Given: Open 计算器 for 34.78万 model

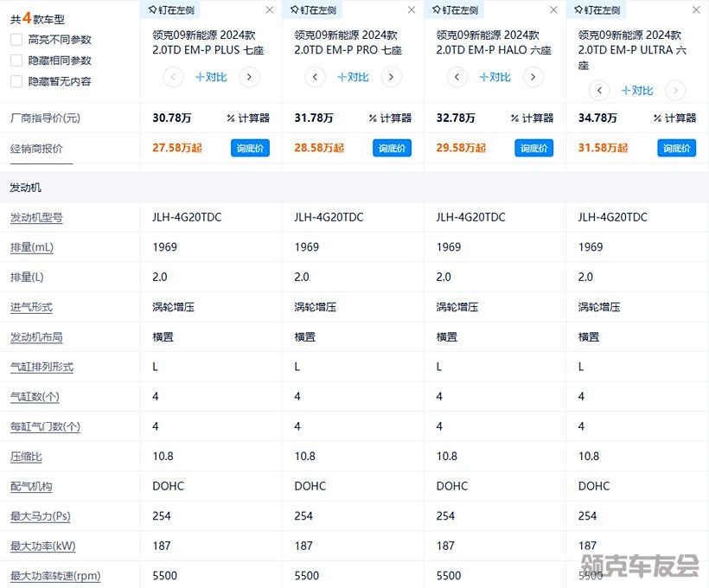Looking at the screenshot, I should [674, 118].
